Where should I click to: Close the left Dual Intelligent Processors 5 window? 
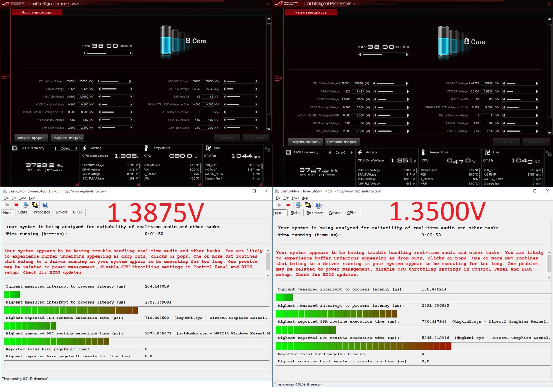click(268, 4)
